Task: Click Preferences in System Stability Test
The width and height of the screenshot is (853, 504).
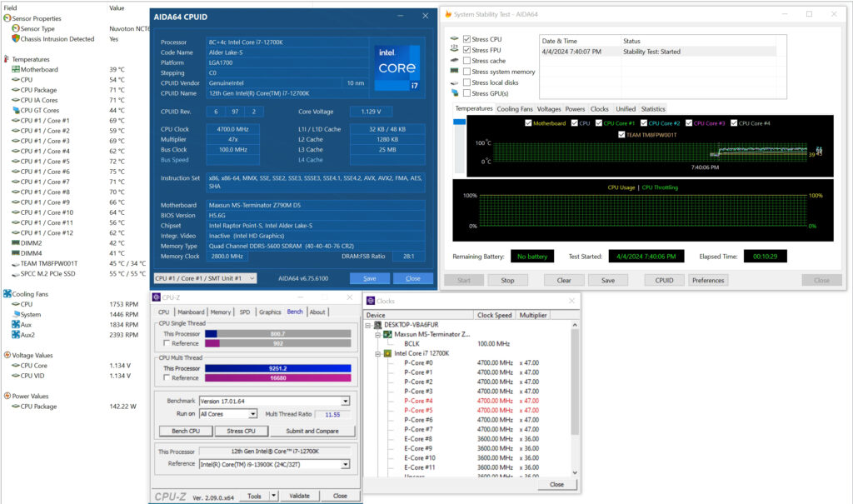Action: coord(708,280)
